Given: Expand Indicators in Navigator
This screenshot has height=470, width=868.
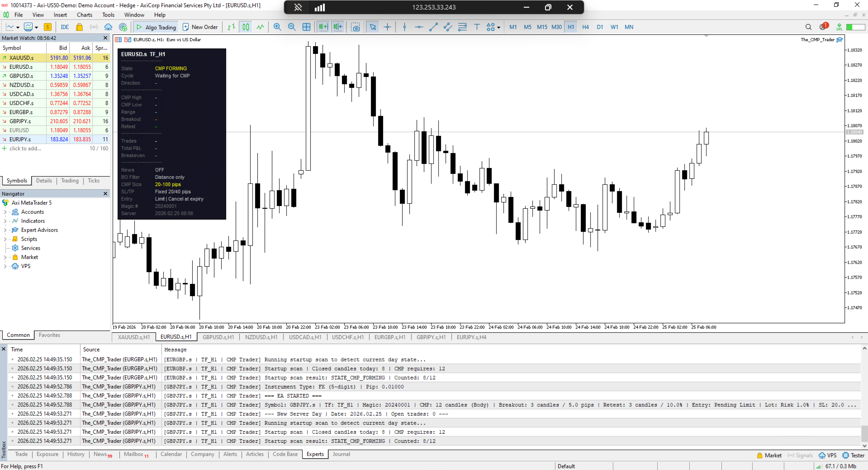Looking at the screenshot, I should 5,221.
